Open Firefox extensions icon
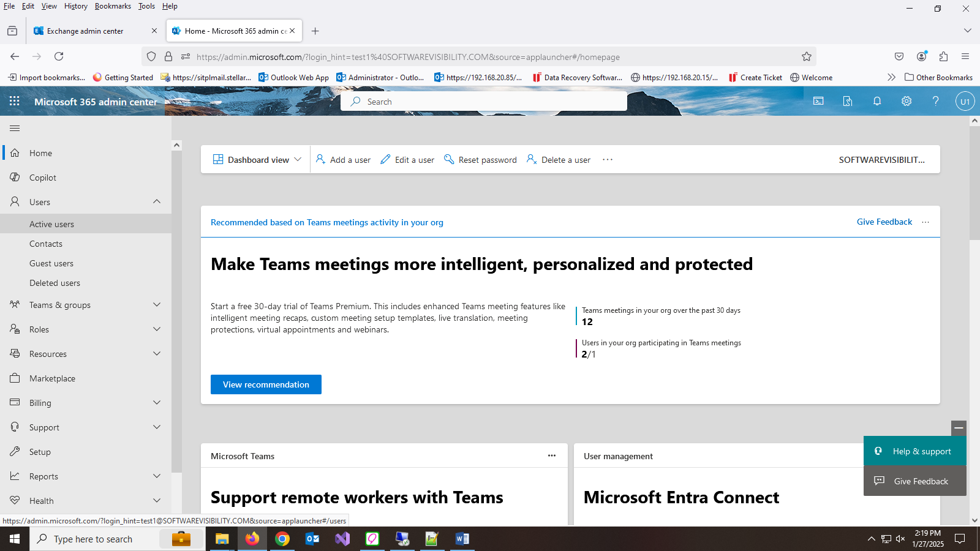 [x=943, y=56]
